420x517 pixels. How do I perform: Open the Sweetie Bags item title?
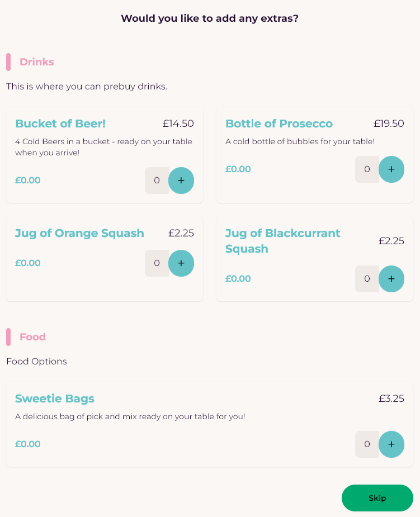click(x=55, y=399)
